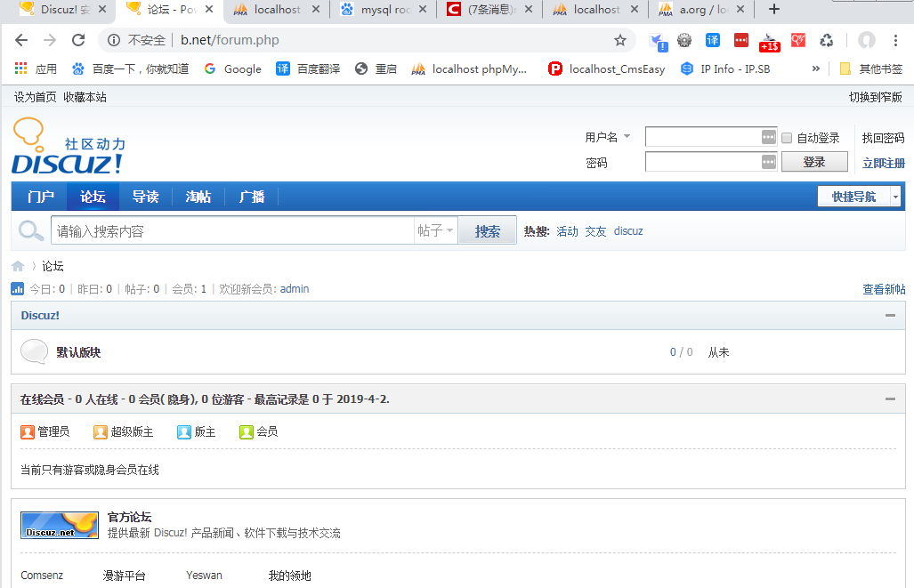Image resolution: width=914 pixels, height=588 pixels.
Task: Click the 搜索 button
Action: (488, 231)
